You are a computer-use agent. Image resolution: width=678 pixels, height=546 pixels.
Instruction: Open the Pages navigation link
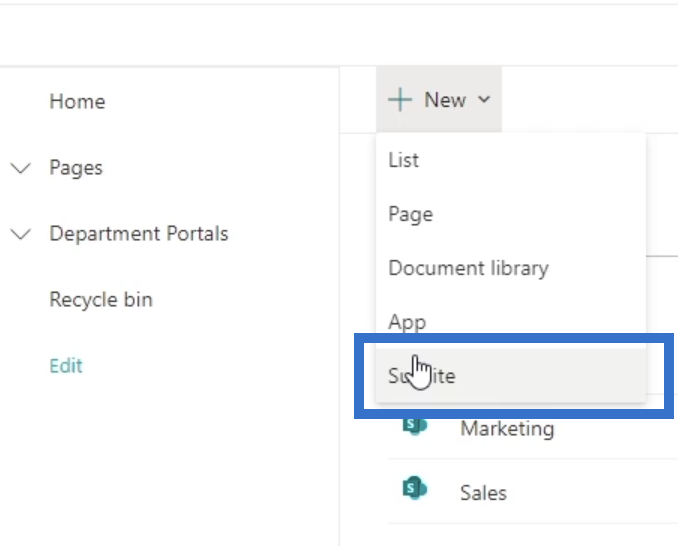point(76,168)
